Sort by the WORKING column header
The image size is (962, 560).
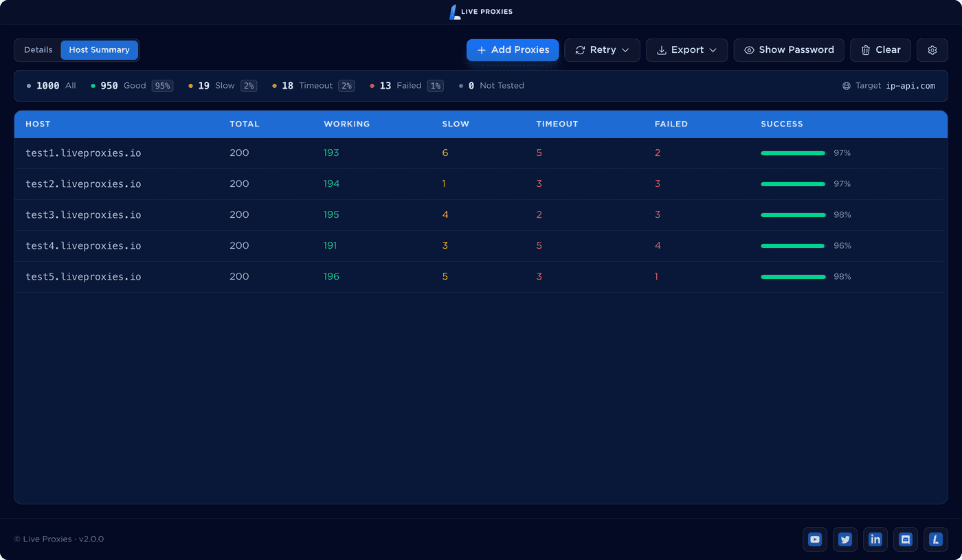pos(347,124)
